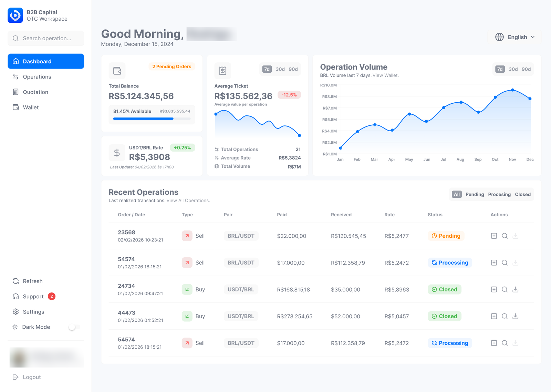Click the B2B Capital logo icon
The image size is (551, 392).
(x=15, y=16)
